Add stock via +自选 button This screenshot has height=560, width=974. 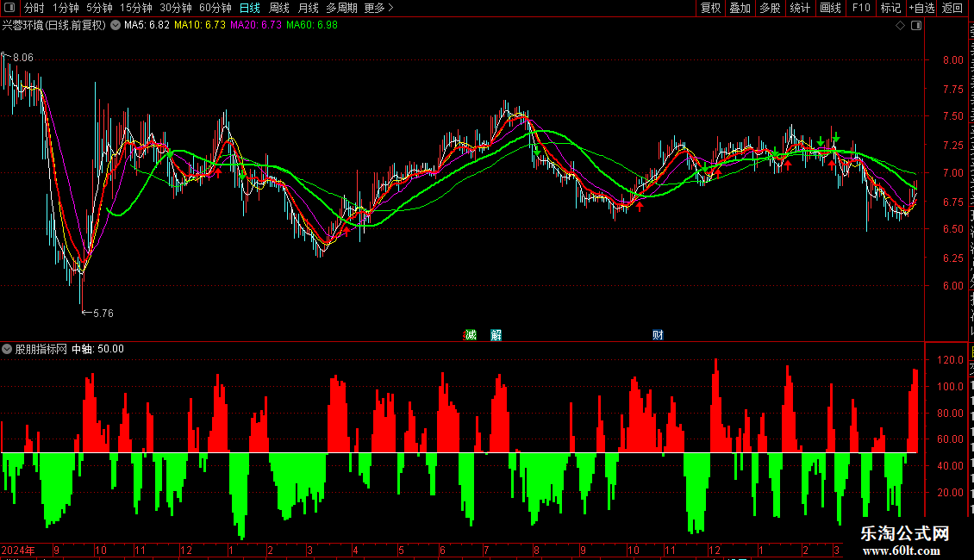(921, 8)
